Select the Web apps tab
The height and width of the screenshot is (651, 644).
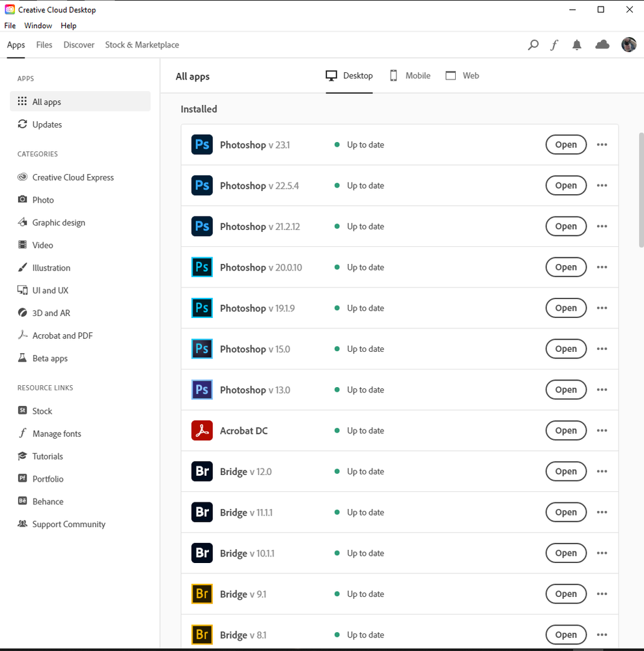[462, 76]
